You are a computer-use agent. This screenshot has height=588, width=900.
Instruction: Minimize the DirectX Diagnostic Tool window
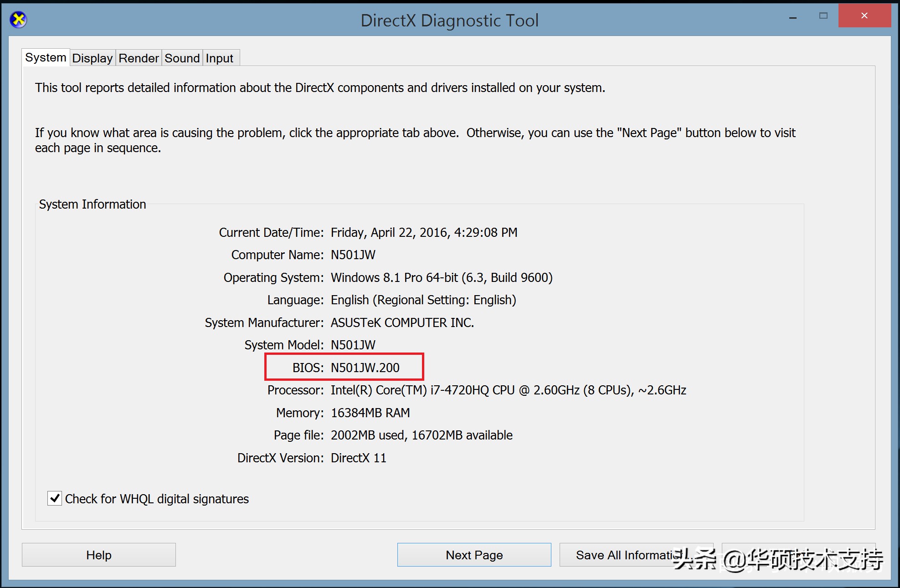pyautogui.click(x=793, y=17)
